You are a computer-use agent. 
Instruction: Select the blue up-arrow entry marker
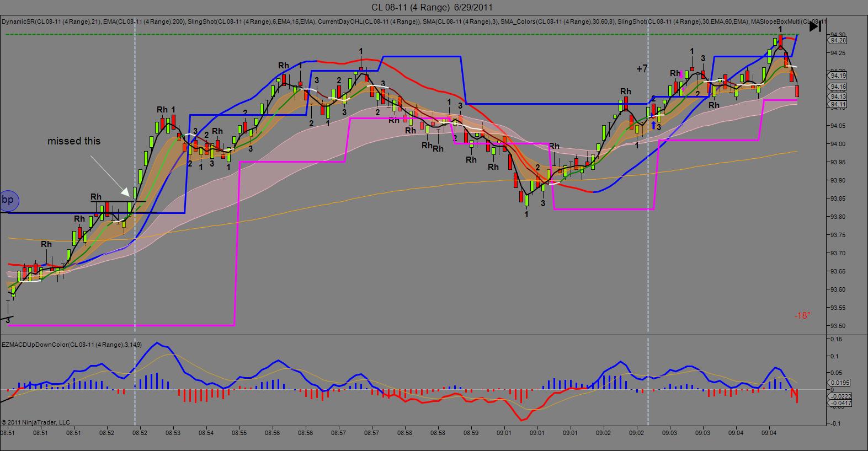(x=653, y=125)
